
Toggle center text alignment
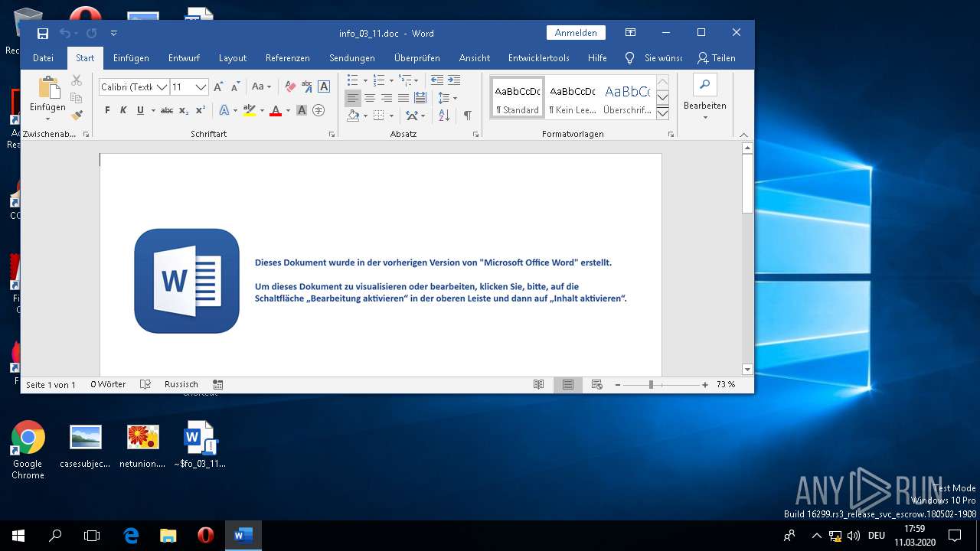tap(370, 98)
